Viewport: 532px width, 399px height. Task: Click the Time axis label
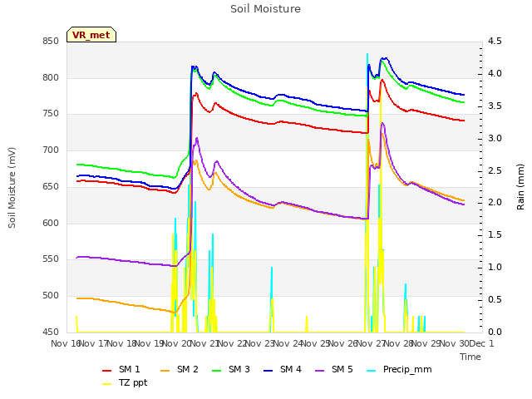pos(470,357)
